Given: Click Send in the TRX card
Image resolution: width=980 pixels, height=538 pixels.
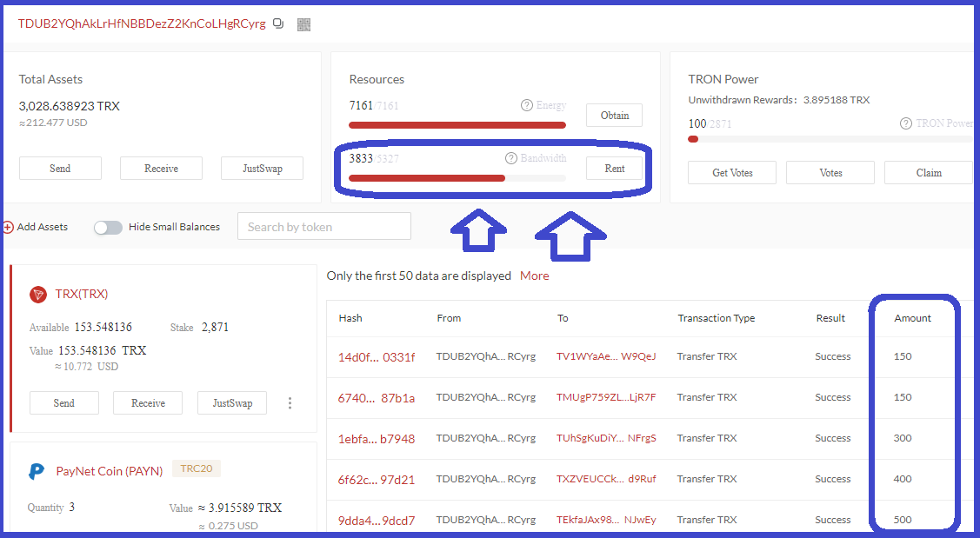Looking at the screenshot, I should coord(63,403).
